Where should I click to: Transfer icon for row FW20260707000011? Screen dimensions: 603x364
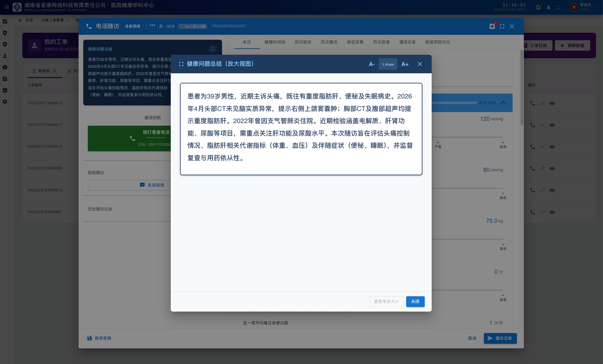542,190
